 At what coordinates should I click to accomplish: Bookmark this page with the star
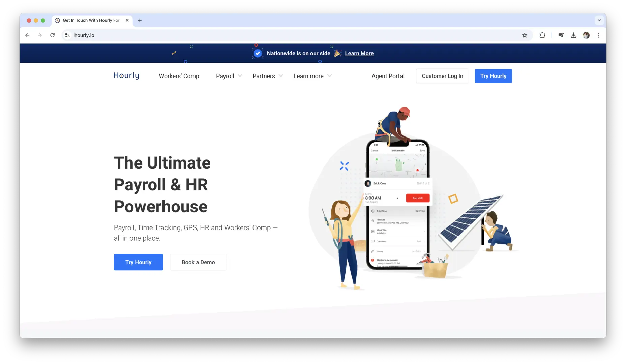525,35
